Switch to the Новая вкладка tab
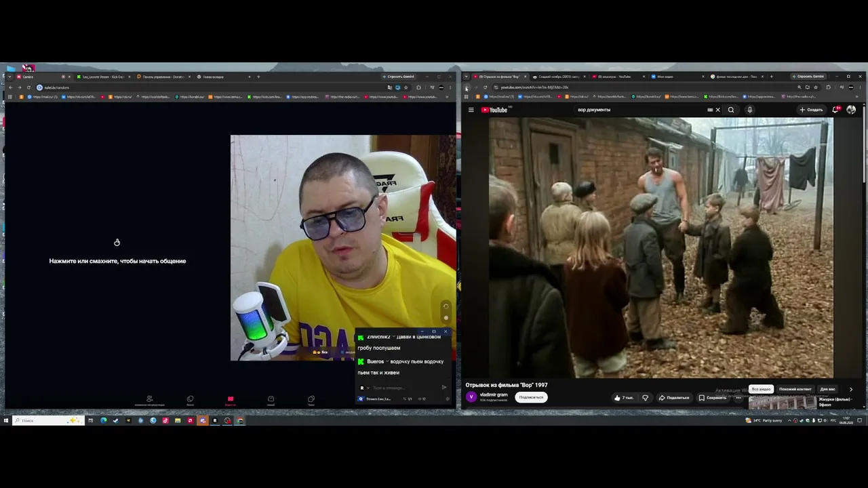Screen dimensions: 868x488 (223, 77)
